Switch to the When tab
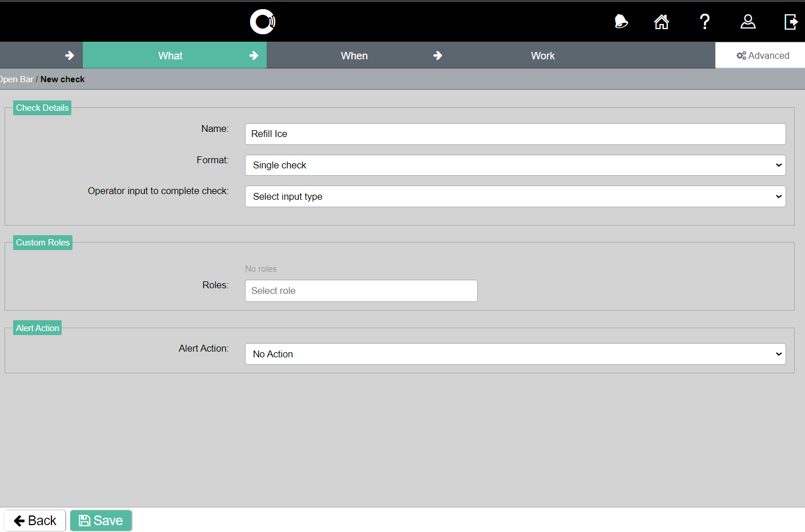805x532 pixels. (354, 55)
